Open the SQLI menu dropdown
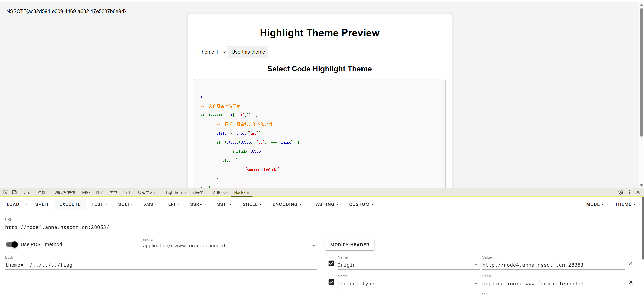Viewport: 644px width, 294px height. coord(126,204)
